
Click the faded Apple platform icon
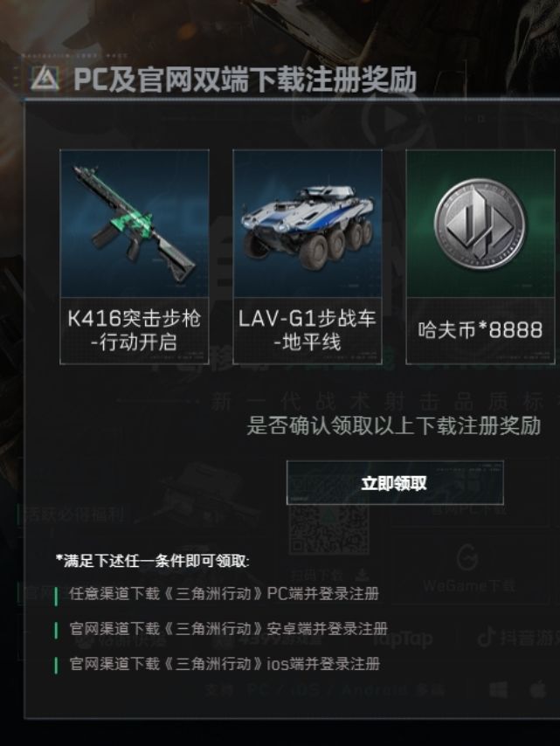(x=538, y=689)
